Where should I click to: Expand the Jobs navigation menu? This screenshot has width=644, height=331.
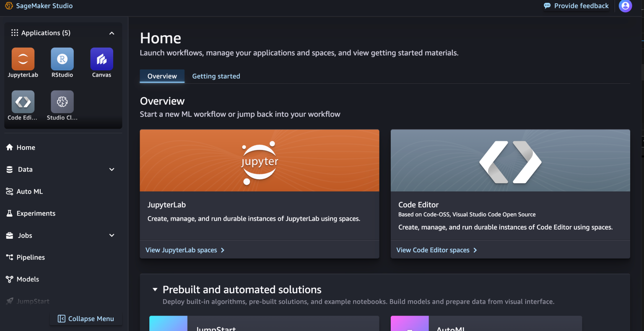point(25,235)
